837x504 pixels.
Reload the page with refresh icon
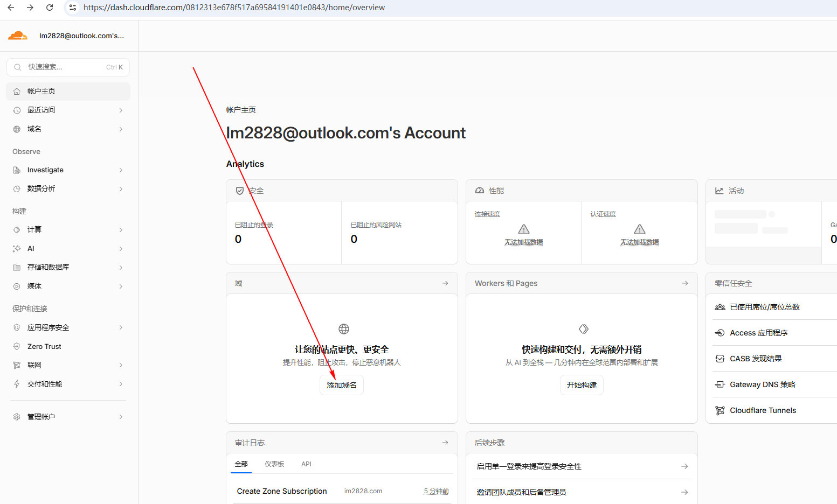coord(50,8)
